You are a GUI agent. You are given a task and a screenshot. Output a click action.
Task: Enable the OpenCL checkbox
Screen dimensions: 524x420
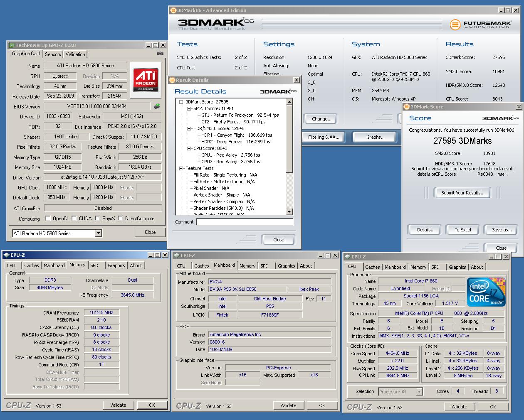coord(48,219)
